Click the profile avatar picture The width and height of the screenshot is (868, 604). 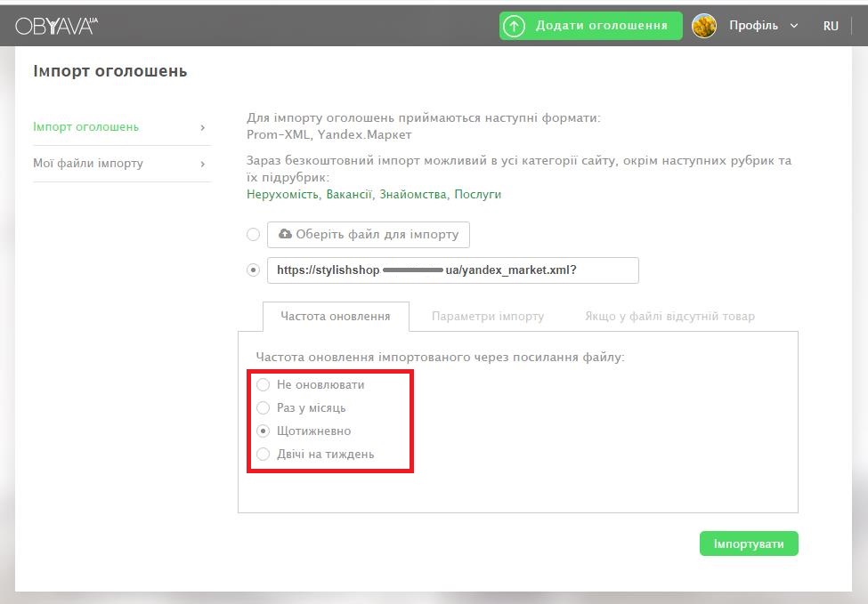click(x=704, y=26)
